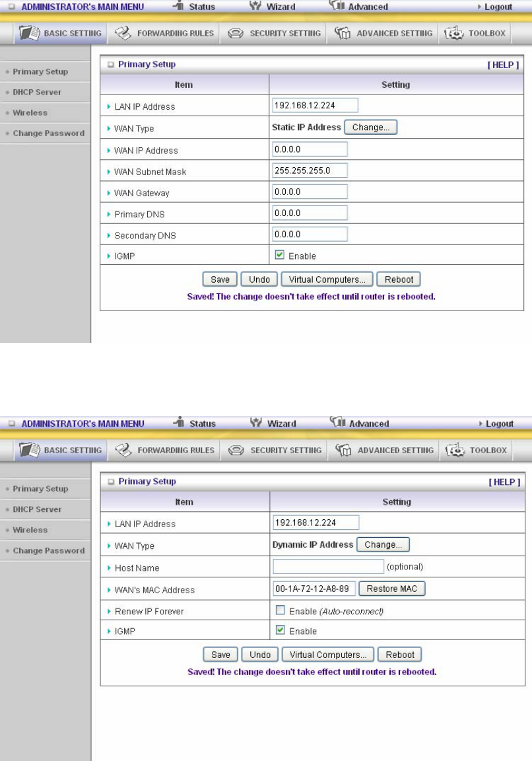Click Save on the Dynamic IP page
This screenshot has width=532, height=761.
point(220,655)
